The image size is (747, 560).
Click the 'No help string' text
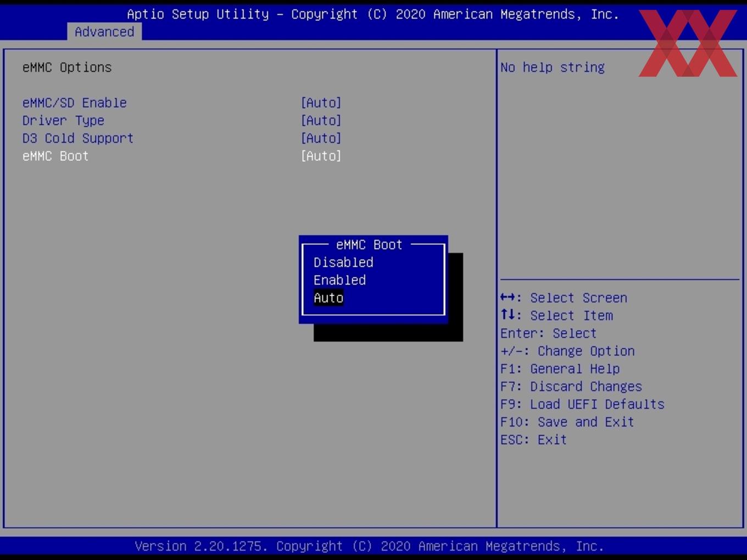[553, 68]
